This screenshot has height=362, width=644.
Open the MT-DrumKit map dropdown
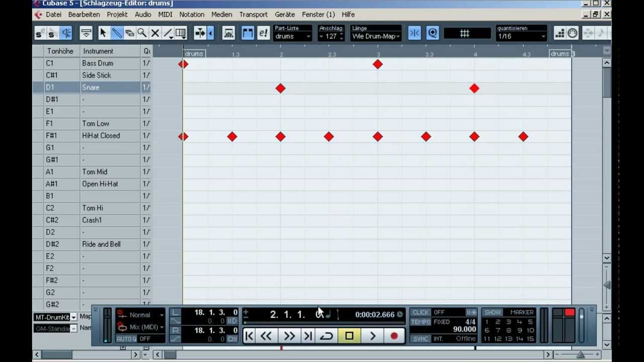tap(73, 317)
